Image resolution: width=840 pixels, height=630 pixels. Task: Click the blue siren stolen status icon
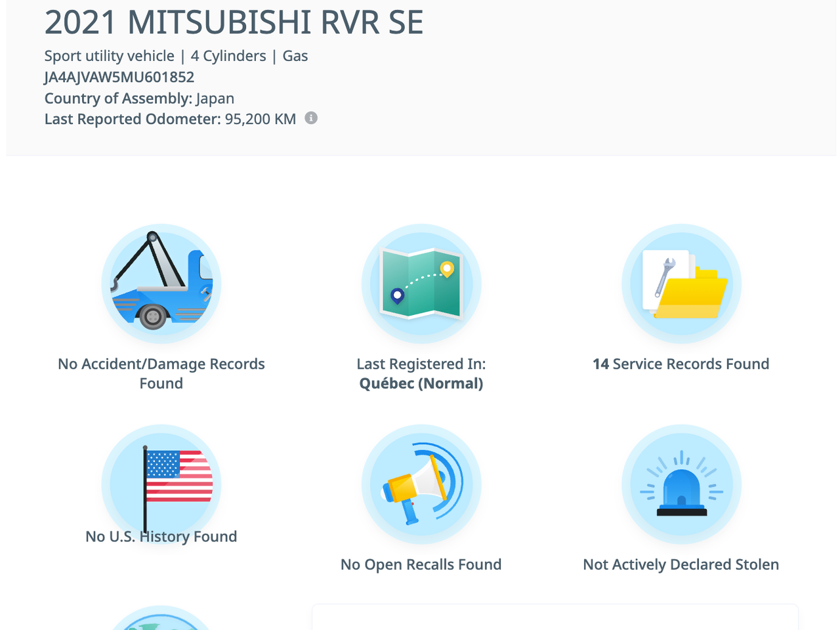tap(681, 485)
